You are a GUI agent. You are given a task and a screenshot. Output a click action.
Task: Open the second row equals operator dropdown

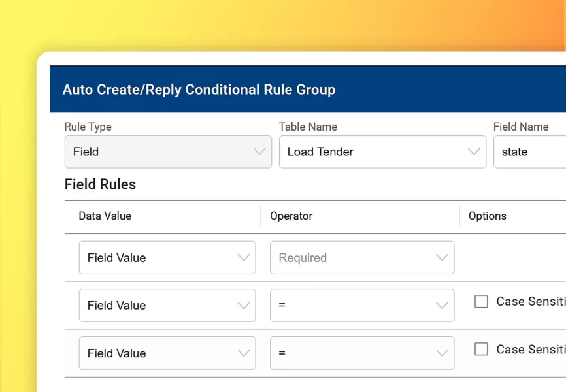point(361,306)
